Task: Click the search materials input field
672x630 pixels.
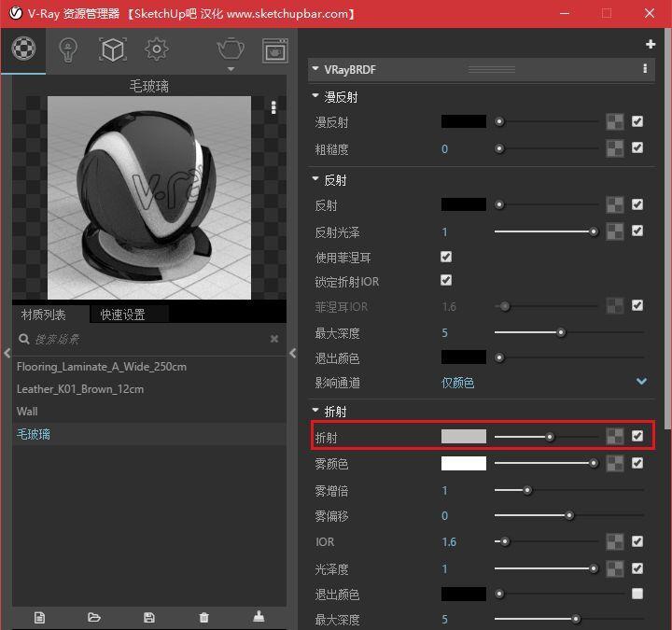Action: (150, 339)
